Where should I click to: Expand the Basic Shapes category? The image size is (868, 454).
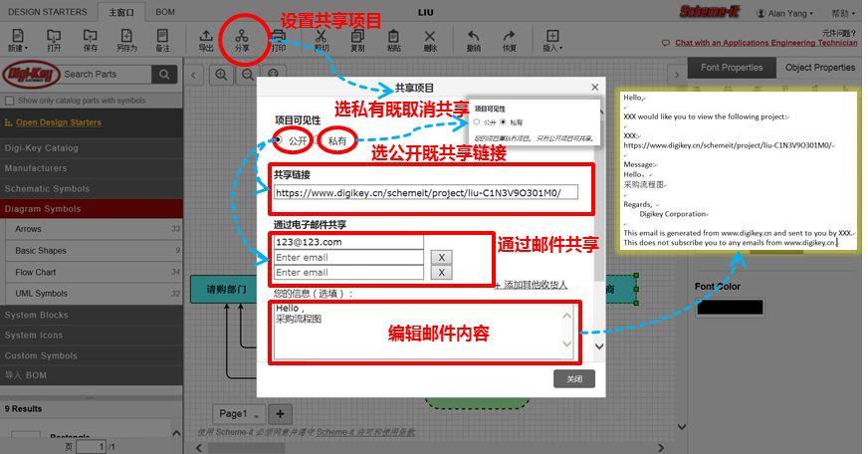click(x=94, y=250)
